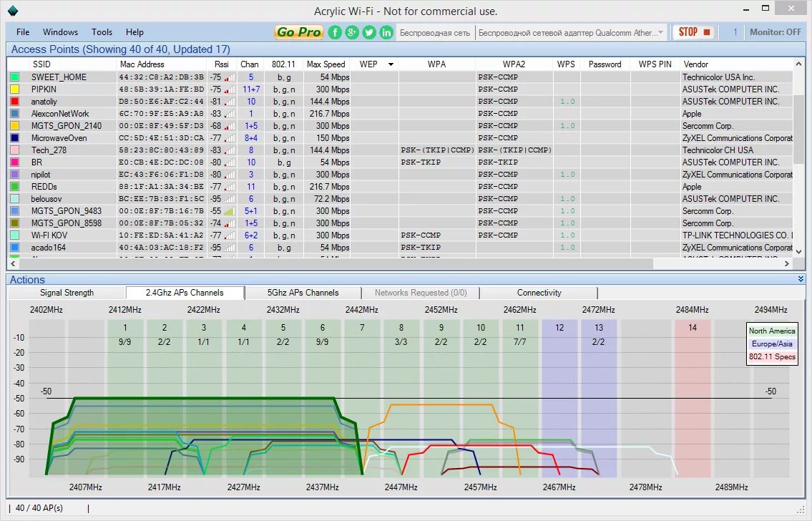Open the Facebook share icon
Image resolution: width=812 pixels, height=521 pixels.
[335, 32]
